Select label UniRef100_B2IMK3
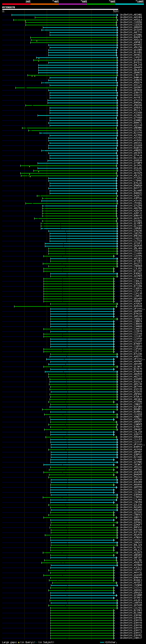 click(x=131, y=610)
